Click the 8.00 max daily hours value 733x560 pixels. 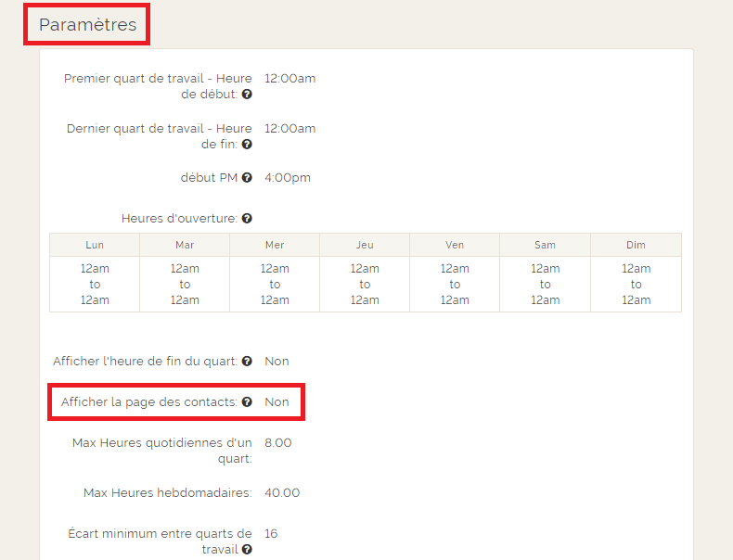pyautogui.click(x=278, y=443)
